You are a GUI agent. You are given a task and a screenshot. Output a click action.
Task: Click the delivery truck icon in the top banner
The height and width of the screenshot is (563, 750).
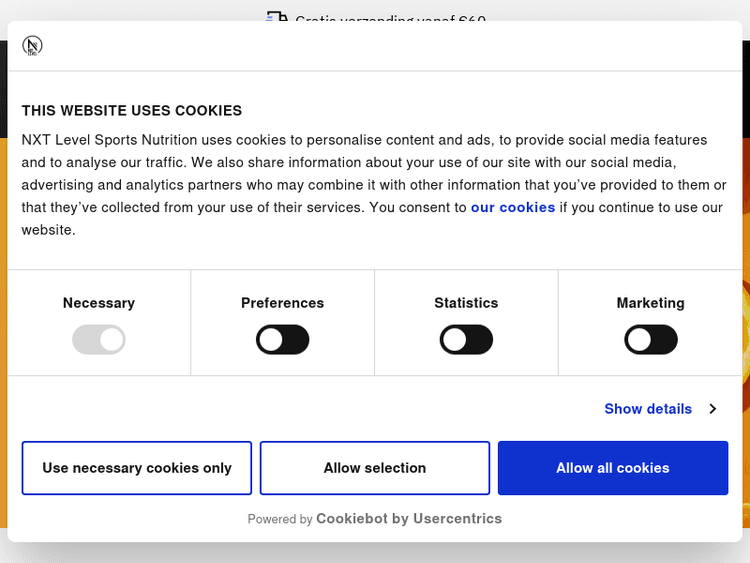[276, 18]
